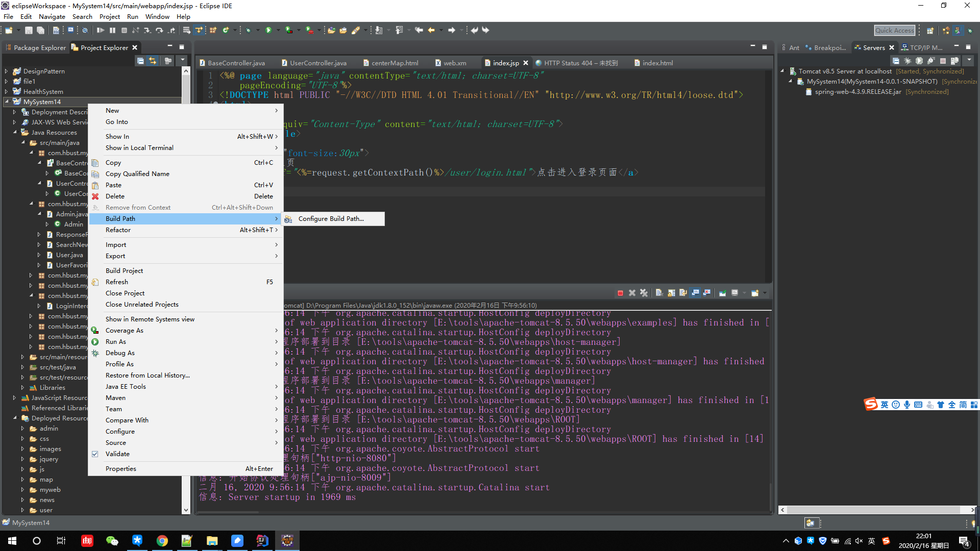This screenshot has width=980, height=551.
Task: Click the Open Type toolbar icon
Action: [331, 31]
